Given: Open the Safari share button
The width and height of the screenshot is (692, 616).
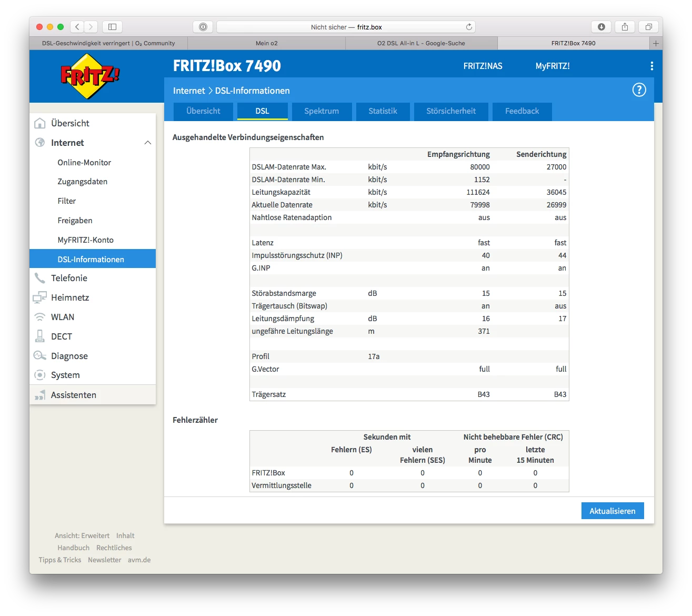Looking at the screenshot, I should tap(625, 27).
